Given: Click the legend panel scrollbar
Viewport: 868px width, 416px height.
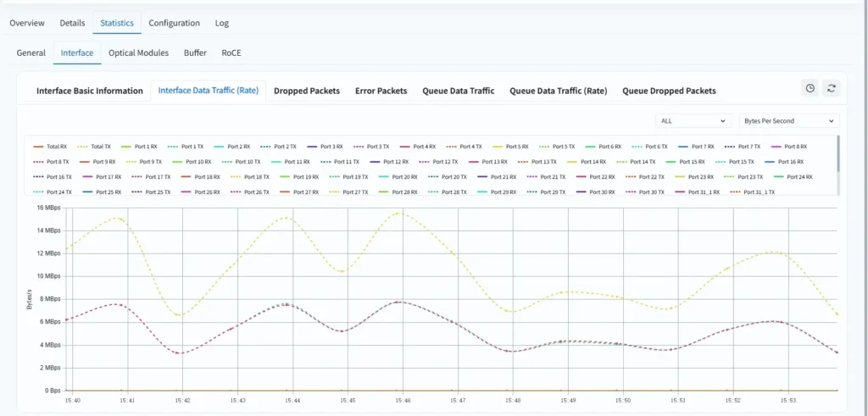Looking at the screenshot, I should [837, 153].
